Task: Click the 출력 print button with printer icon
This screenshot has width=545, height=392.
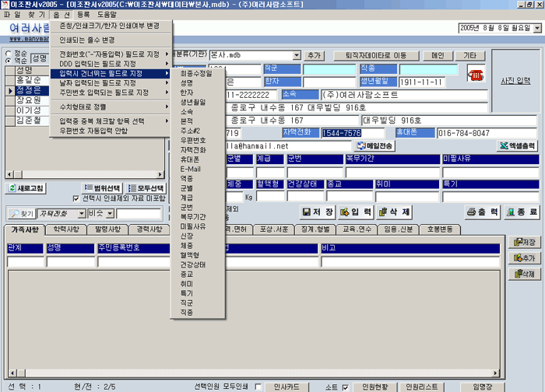Action: coord(483,212)
